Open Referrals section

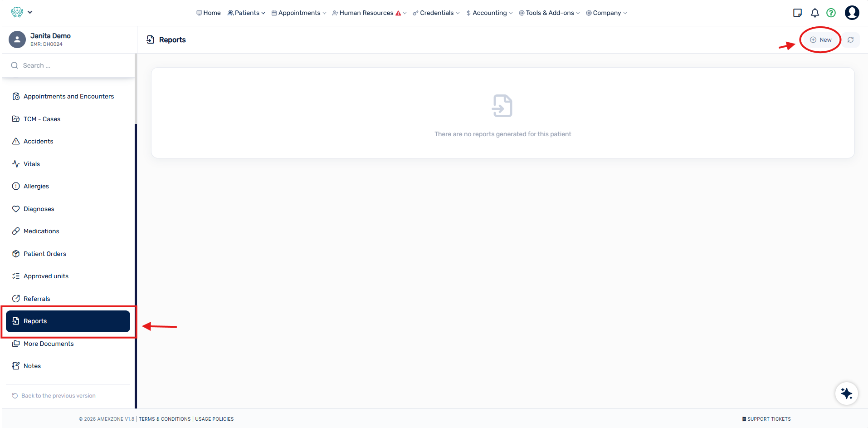pos(68,299)
